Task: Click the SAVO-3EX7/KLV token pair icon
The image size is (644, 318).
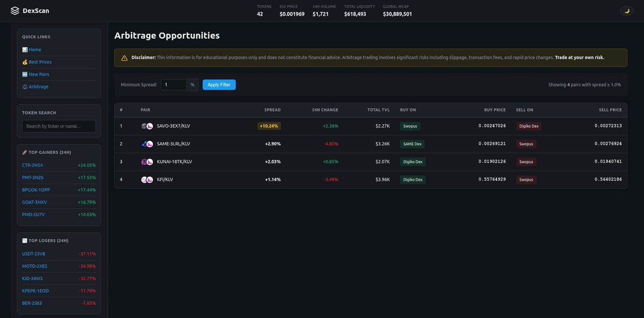Action: coord(147,126)
